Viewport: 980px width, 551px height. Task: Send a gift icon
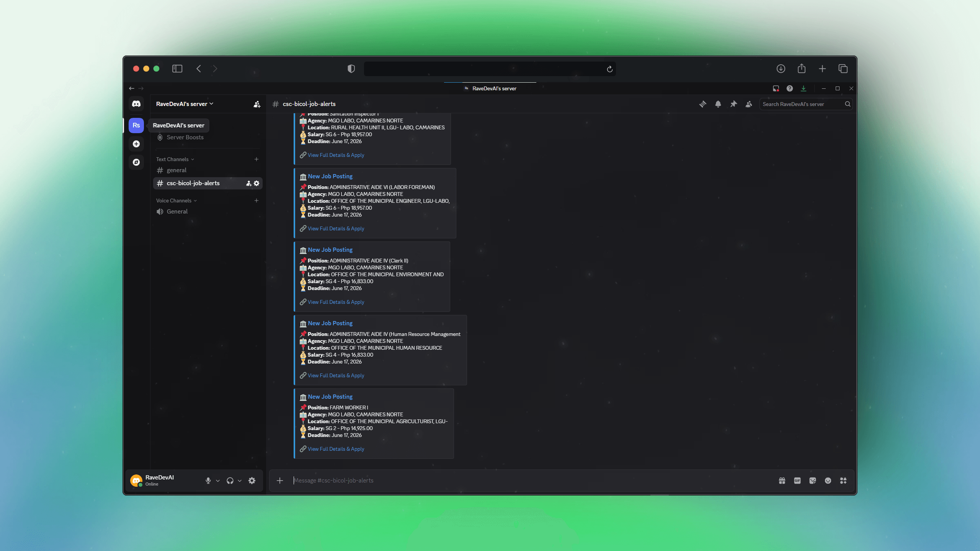782,481
